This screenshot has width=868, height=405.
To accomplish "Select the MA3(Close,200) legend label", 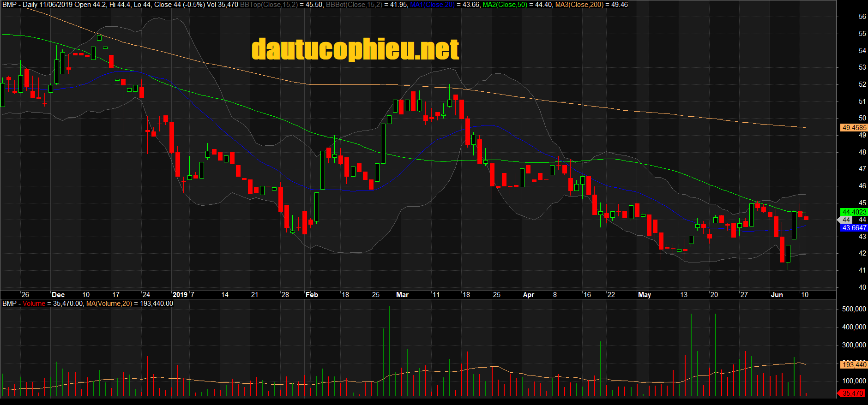I will pos(579,5).
